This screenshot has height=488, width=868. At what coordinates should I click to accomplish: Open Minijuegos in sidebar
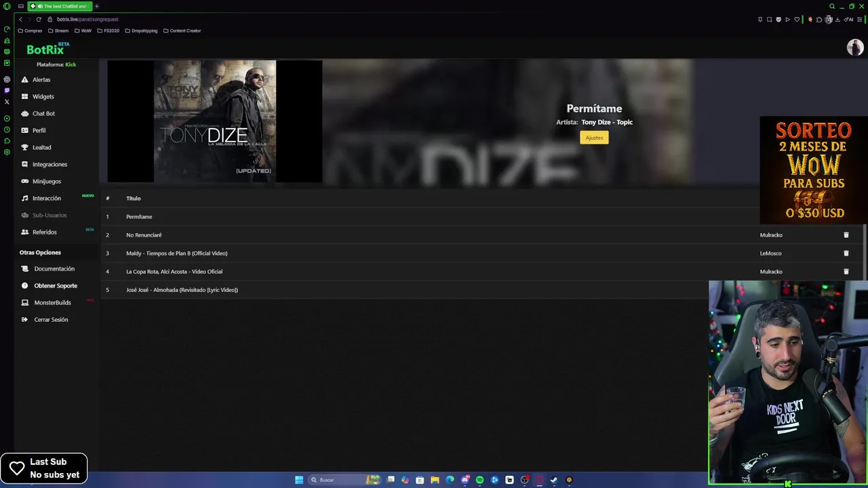click(46, 182)
